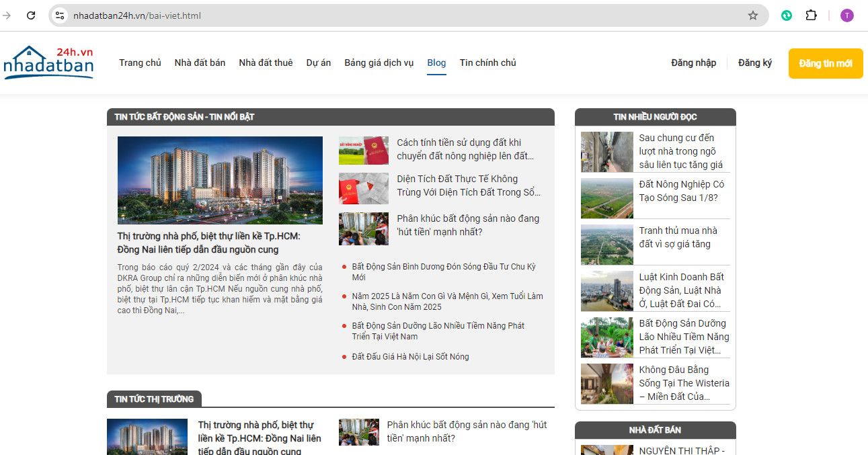Reload the page with the refresh icon
The width and height of the screenshot is (868, 455).
click(31, 15)
